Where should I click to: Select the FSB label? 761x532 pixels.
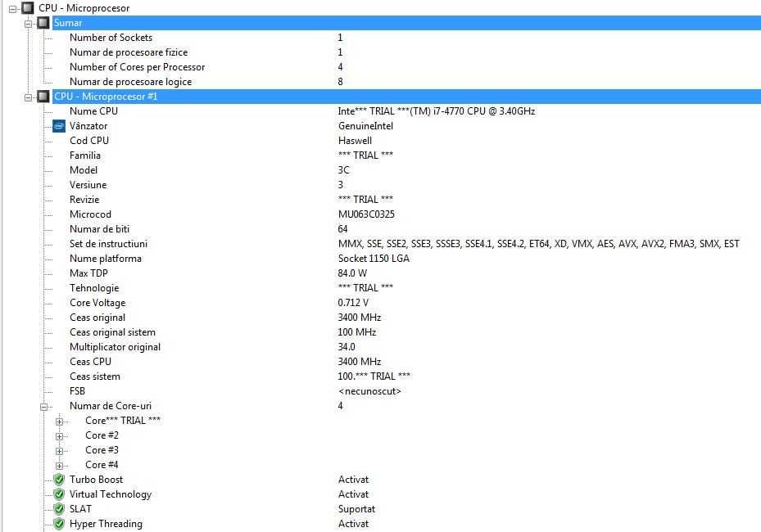coord(77,391)
